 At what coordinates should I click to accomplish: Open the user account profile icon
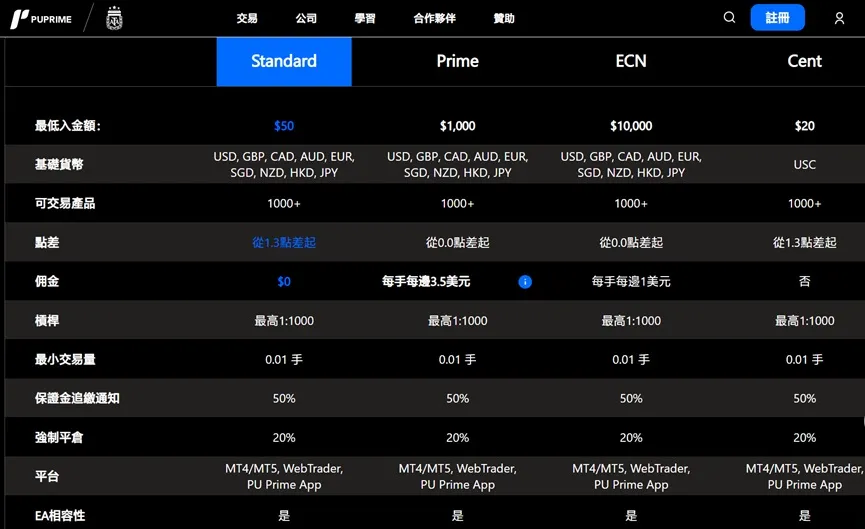click(x=839, y=18)
